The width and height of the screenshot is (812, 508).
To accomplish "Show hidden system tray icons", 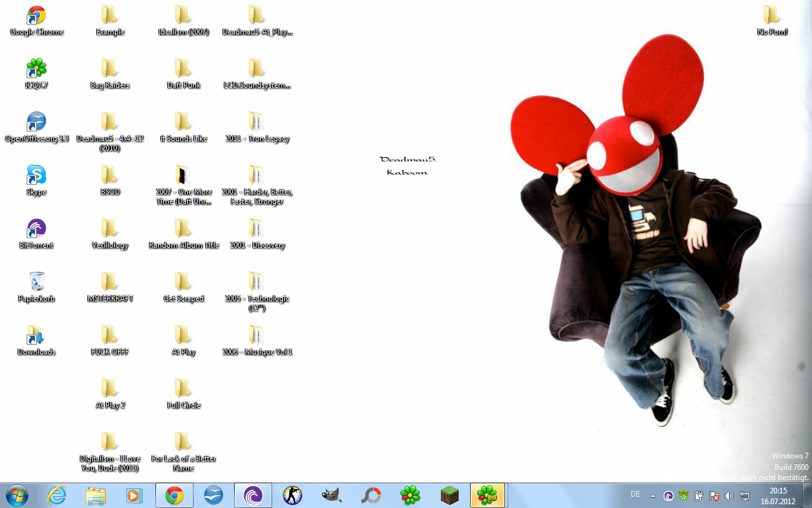I will 653,496.
